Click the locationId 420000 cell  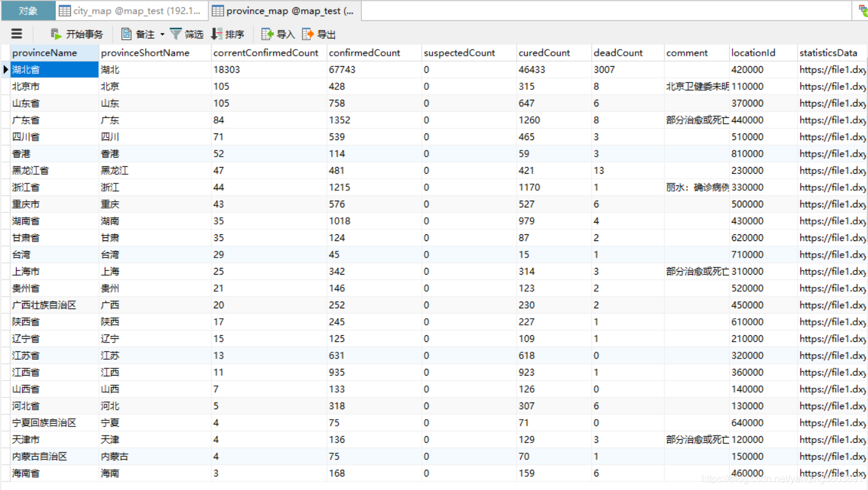[763, 70]
